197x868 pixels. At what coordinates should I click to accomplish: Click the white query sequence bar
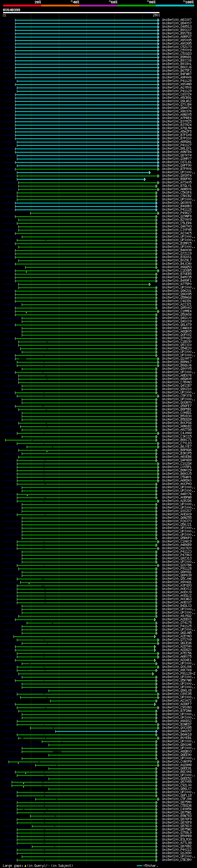[x=81, y=12]
